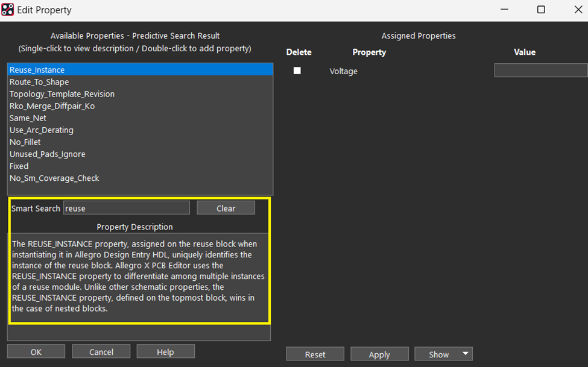
Task: Tick the Delete checkbox for Voltage
Action: [x=297, y=71]
